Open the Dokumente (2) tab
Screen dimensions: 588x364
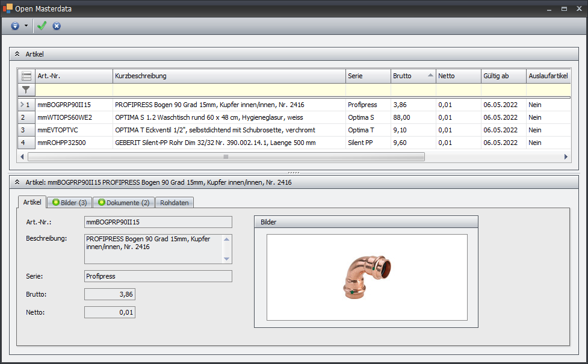[123, 203]
